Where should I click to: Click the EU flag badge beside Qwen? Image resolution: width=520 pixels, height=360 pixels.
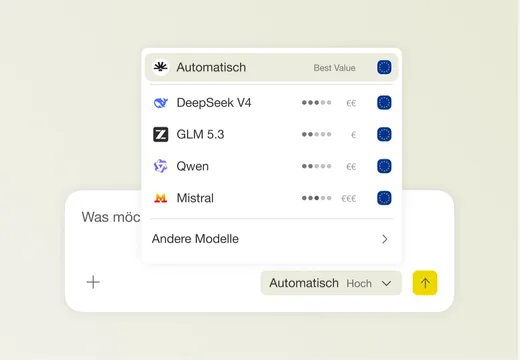pos(384,166)
